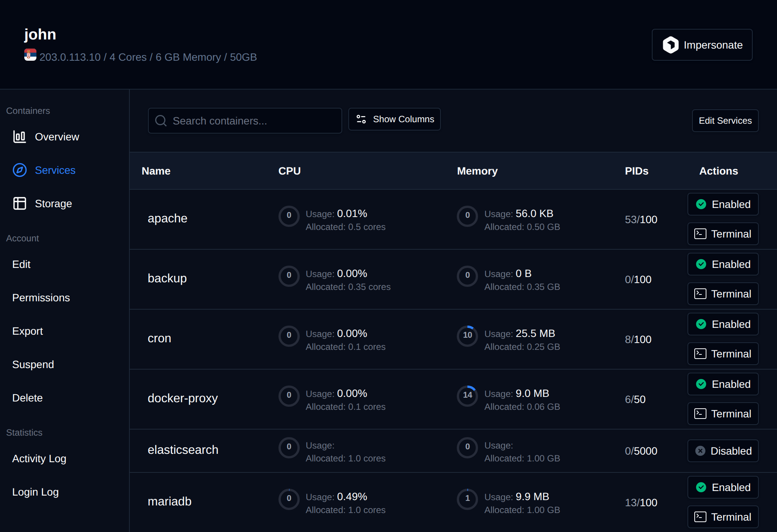This screenshot has width=777, height=532.
Task: Toggle docker-proxy Enabled status
Action: point(723,384)
